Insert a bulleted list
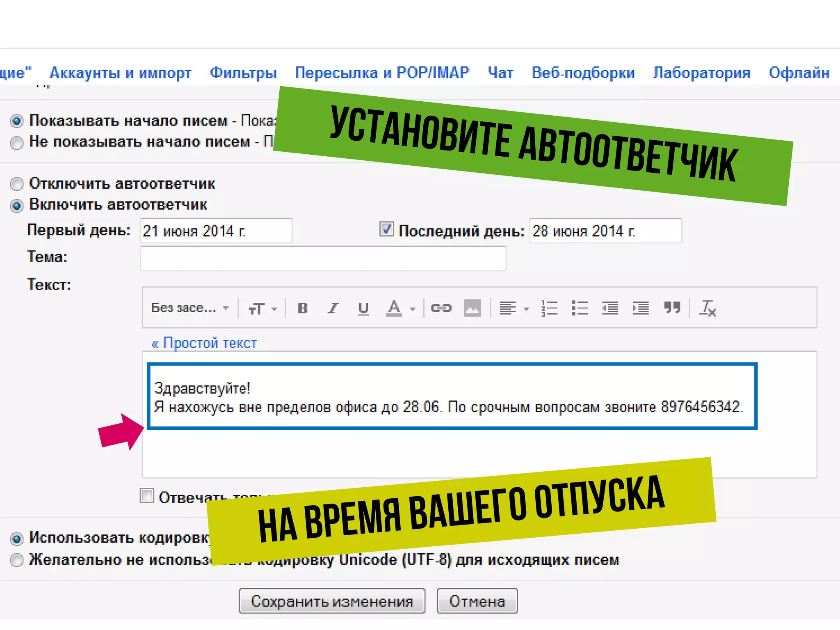This screenshot has height=630, width=840. coord(580,308)
